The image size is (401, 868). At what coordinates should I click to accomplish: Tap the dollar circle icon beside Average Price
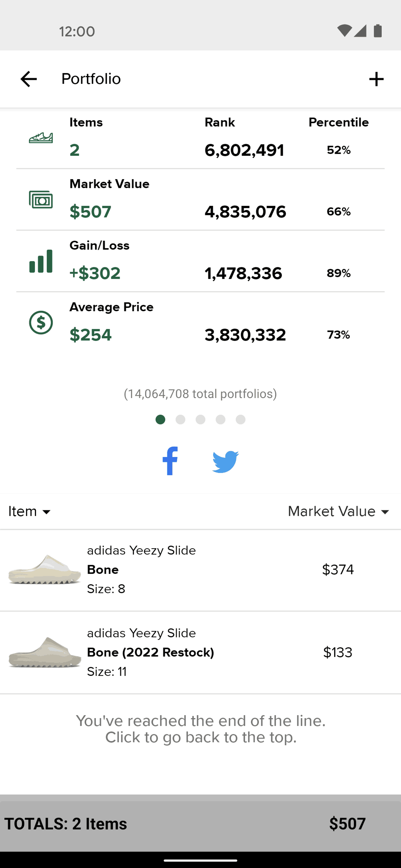click(41, 322)
